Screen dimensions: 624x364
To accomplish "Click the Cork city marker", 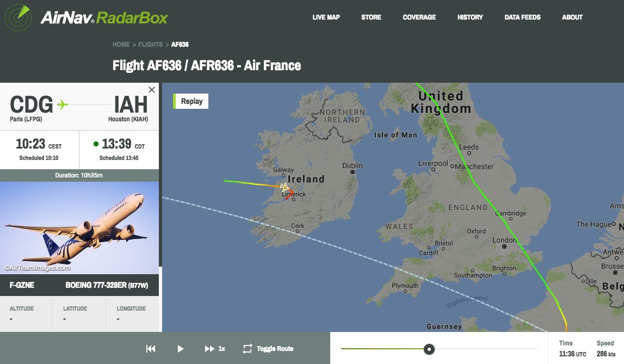I will pyautogui.click(x=298, y=232).
